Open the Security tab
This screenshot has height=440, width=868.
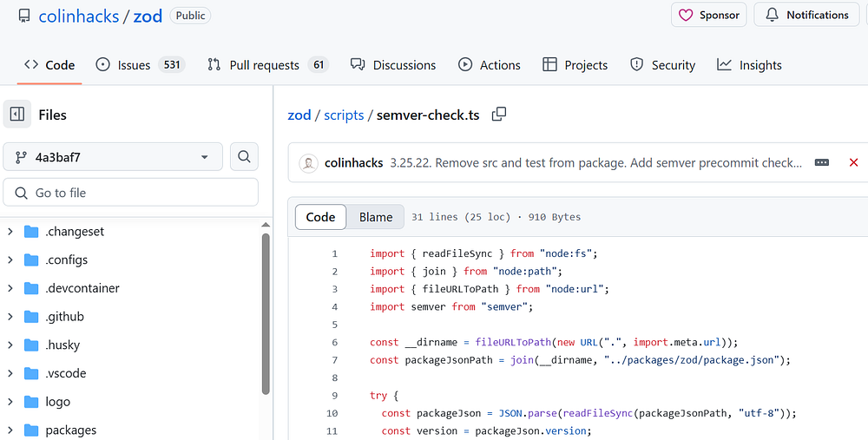tap(662, 65)
